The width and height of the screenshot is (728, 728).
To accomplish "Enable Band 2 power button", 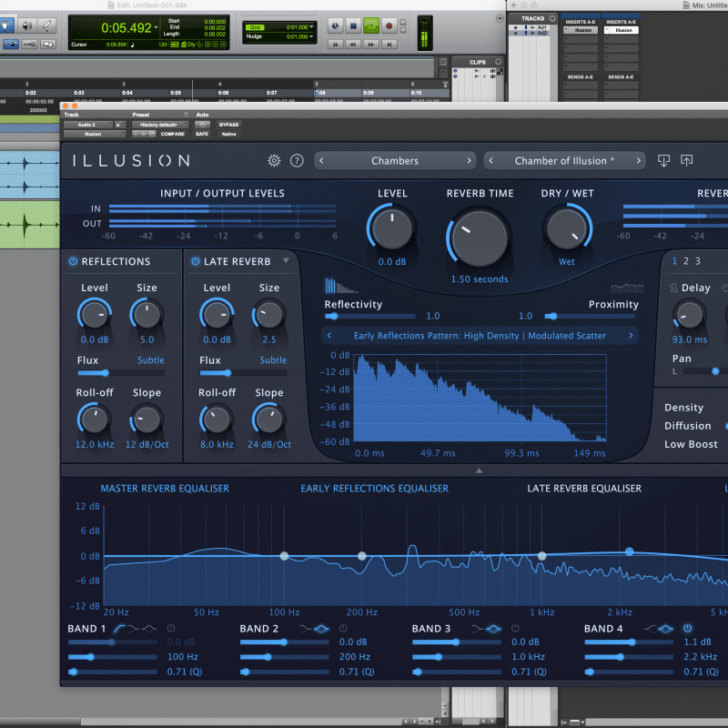I will (x=343, y=628).
